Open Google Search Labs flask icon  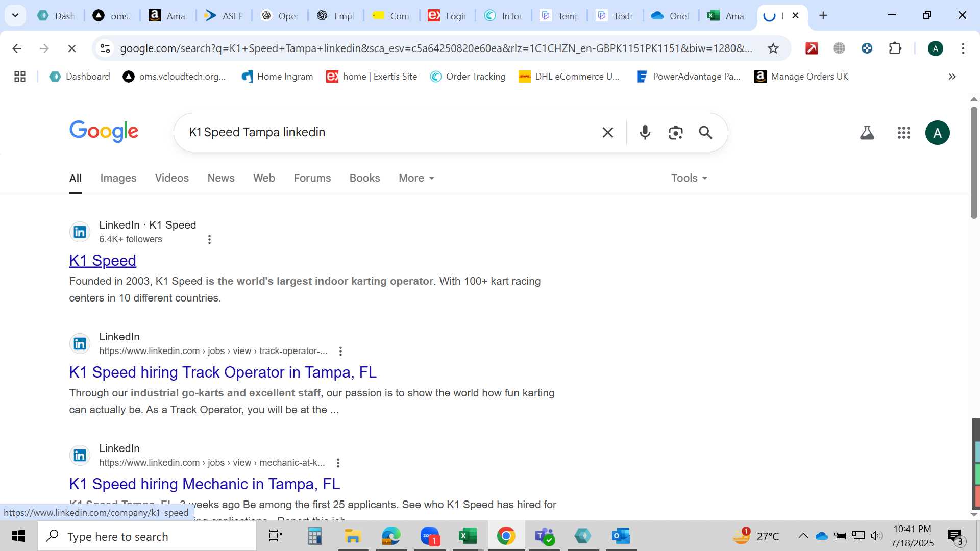(x=867, y=133)
